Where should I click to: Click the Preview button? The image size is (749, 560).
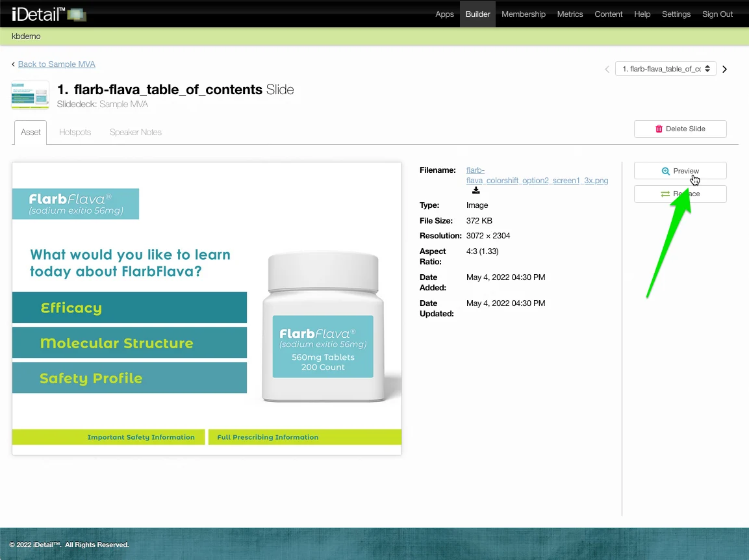[x=680, y=171]
